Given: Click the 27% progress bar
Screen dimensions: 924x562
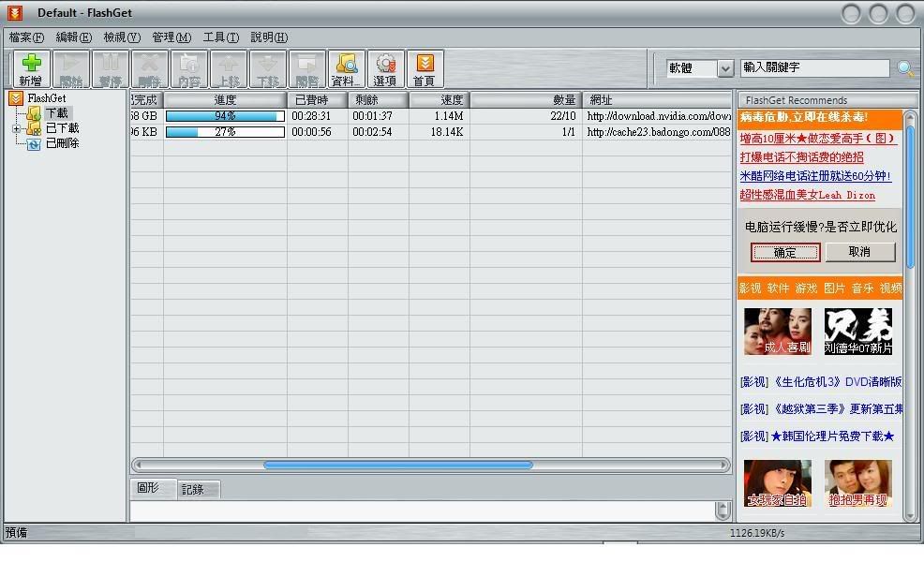Looking at the screenshot, I should pyautogui.click(x=225, y=132).
